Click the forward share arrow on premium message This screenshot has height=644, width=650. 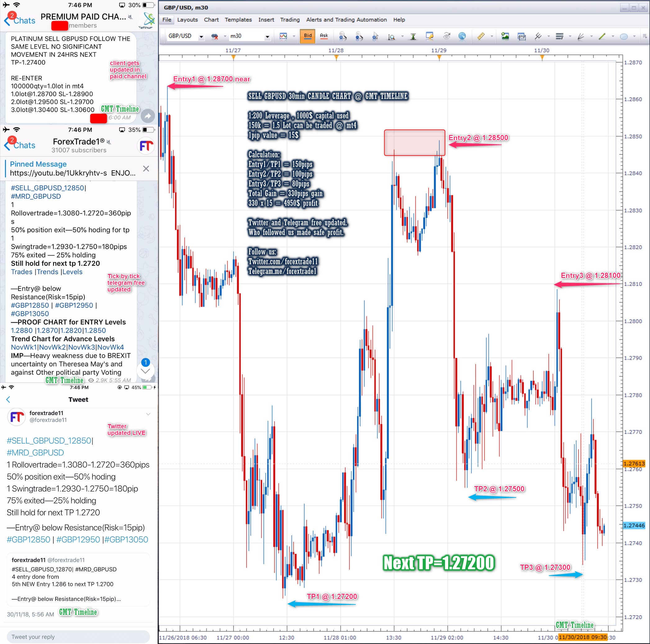point(147,116)
